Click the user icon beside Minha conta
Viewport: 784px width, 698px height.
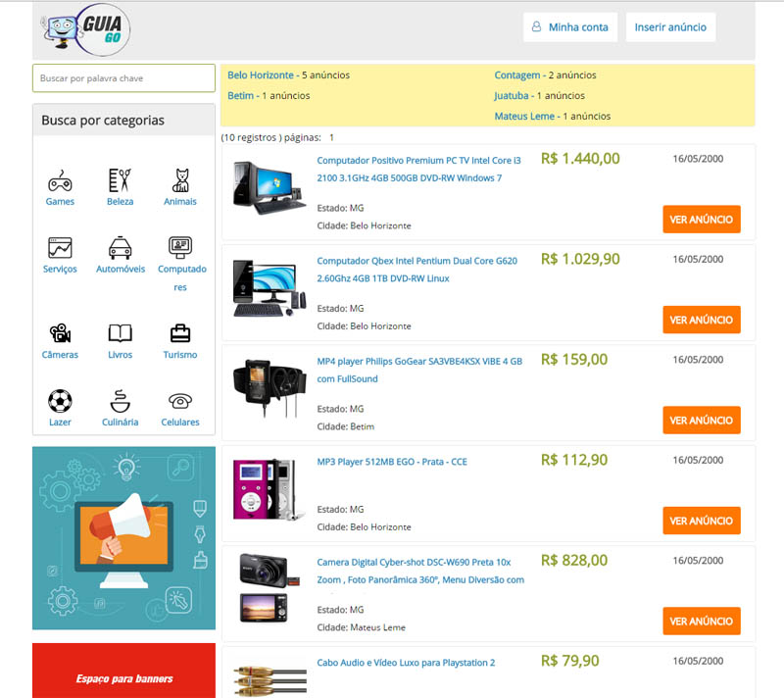pyautogui.click(x=536, y=26)
